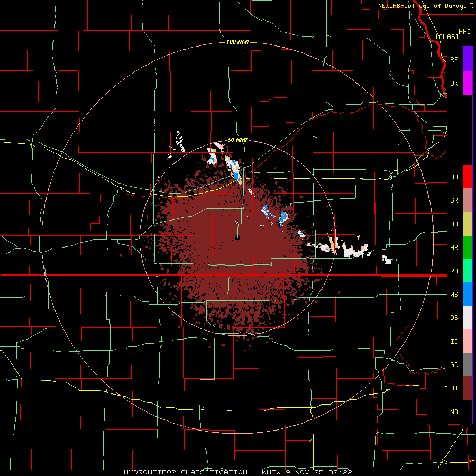Viewport: 476px width, 476px height.
Task: Click the "BI" legend label
Action: pos(454,388)
